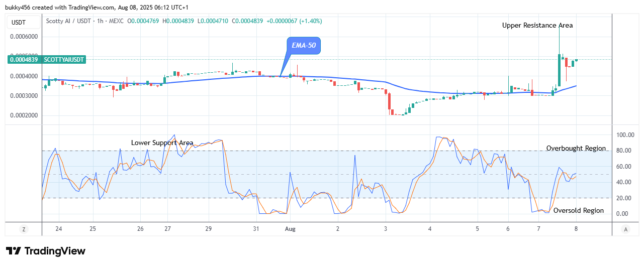Click the '31' date on time axis
Screen dimensions: 644x266
(256, 229)
